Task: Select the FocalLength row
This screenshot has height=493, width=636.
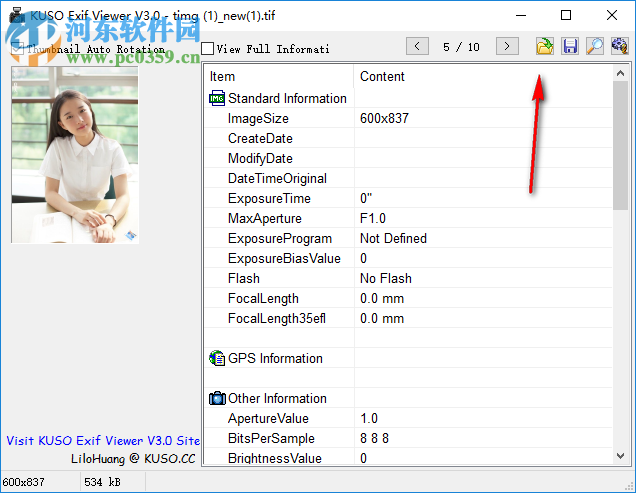Action: (x=409, y=298)
